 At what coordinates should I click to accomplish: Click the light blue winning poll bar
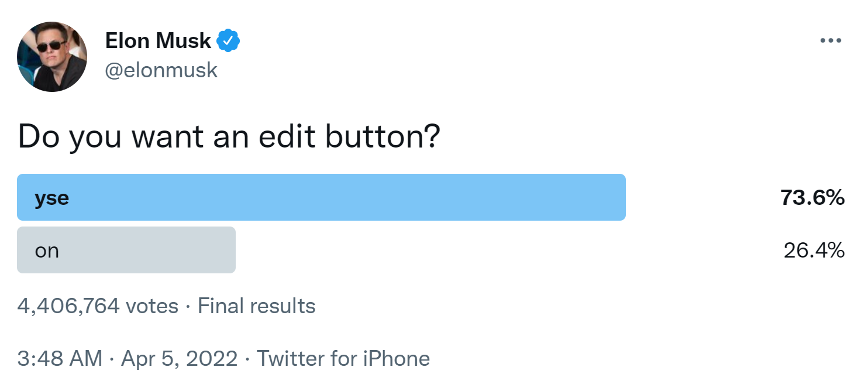coord(351,197)
